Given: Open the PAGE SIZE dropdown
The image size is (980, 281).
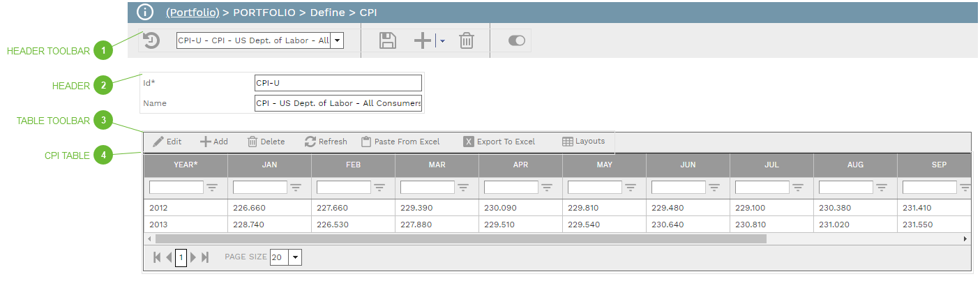Looking at the screenshot, I should click(295, 257).
